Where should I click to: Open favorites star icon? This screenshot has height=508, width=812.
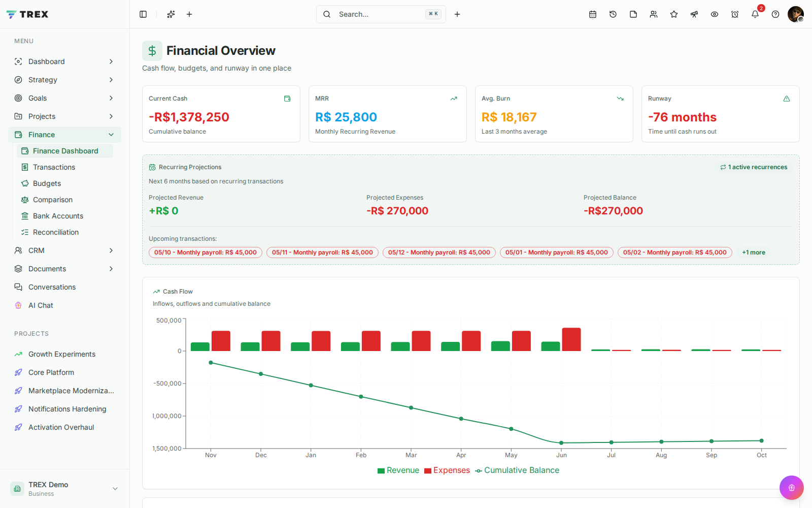pos(674,14)
